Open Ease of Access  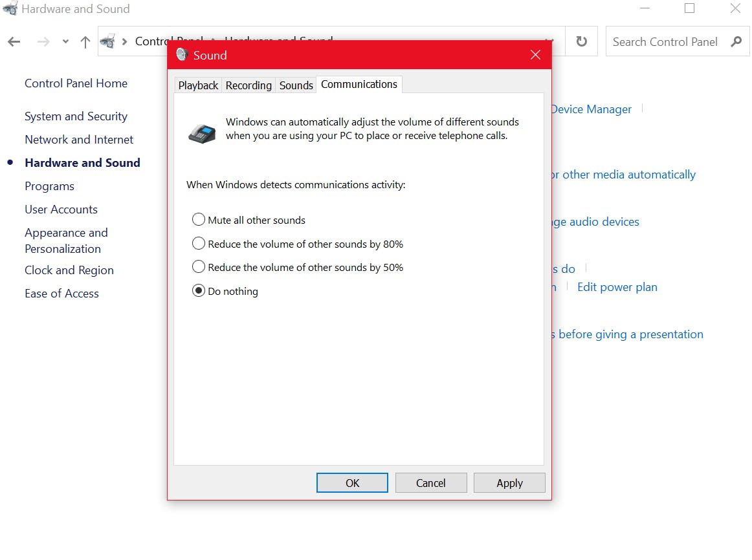point(61,294)
